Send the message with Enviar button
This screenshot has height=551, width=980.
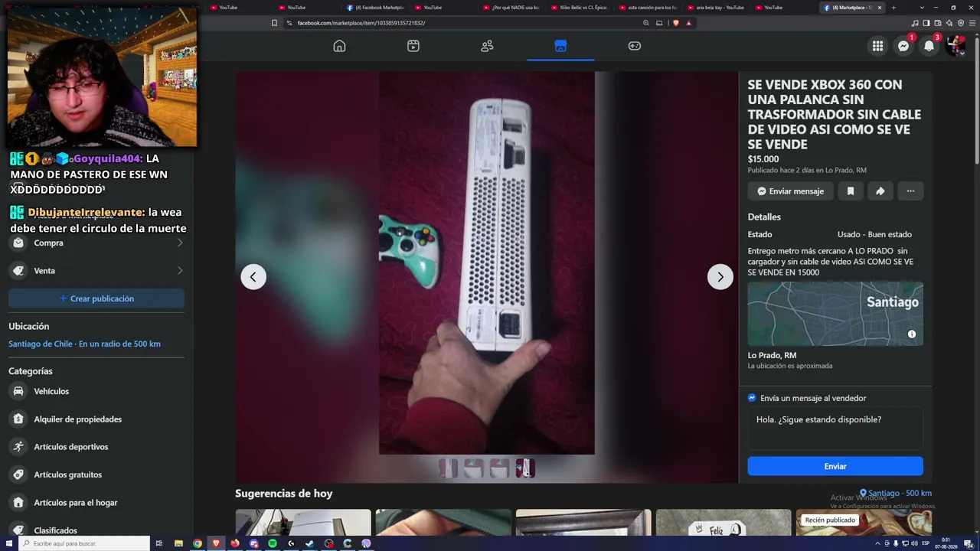pyautogui.click(x=835, y=466)
